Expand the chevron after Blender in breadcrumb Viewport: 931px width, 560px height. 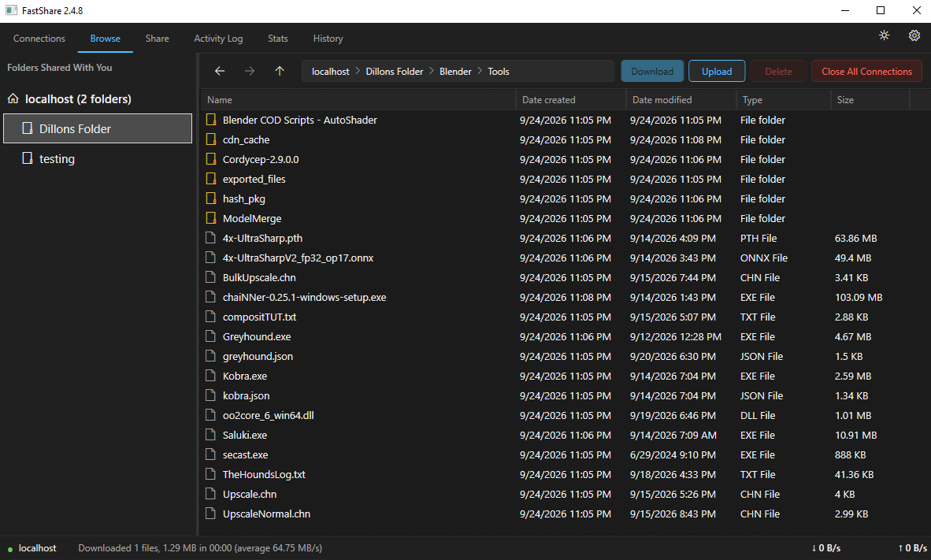pyautogui.click(x=480, y=71)
